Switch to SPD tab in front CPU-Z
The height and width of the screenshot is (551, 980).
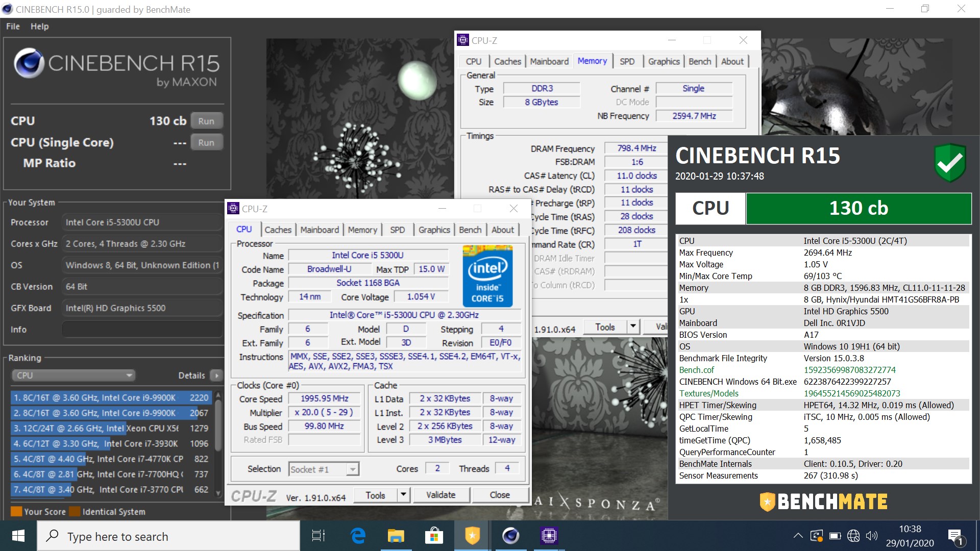397,230
